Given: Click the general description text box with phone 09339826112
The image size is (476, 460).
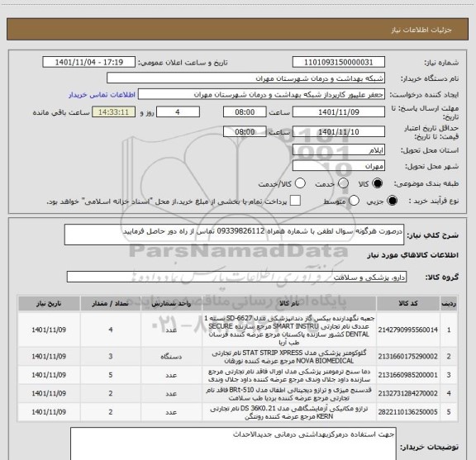Looking at the screenshot, I should (234, 235).
